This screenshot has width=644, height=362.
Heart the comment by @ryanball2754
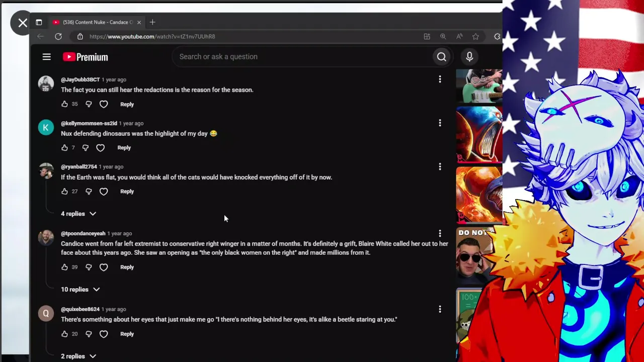point(104,192)
